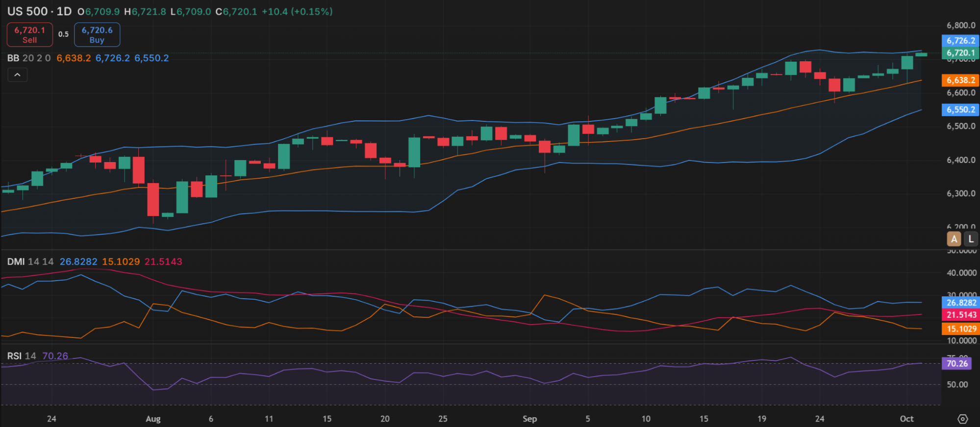Click the 1D interval in the chart title
The width and height of the screenshot is (980, 427).
(64, 11)
